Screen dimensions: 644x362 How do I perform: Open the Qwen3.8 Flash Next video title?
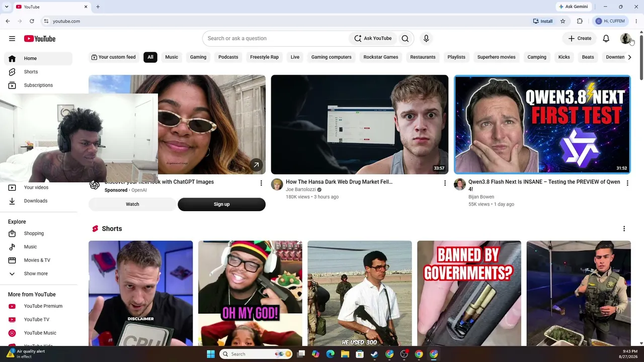point(544,186)
